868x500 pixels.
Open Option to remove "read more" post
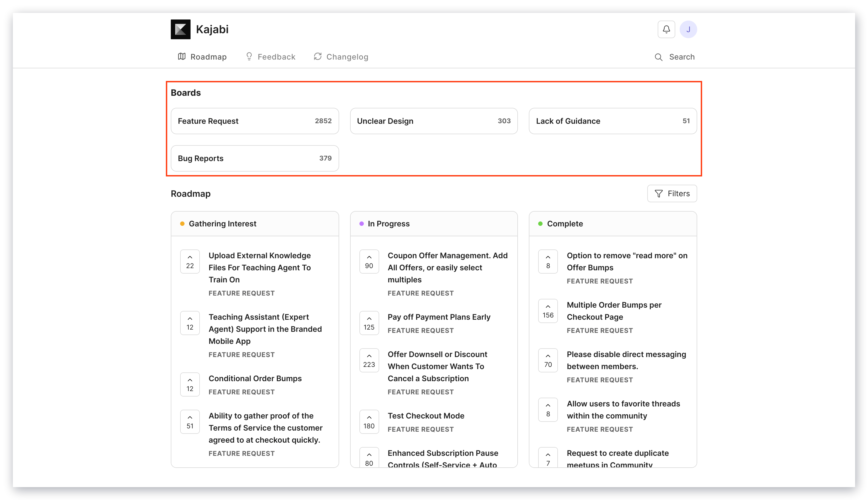click(x=627, y=261)
